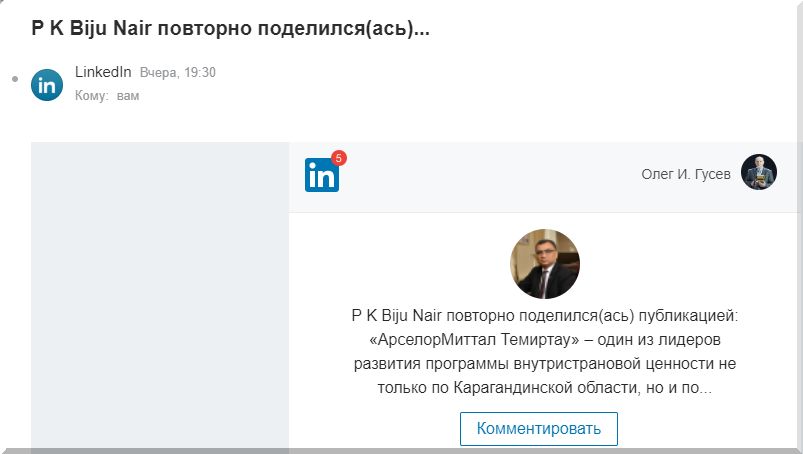Toggle the unread dot beside the sender

tap(15, 79)
